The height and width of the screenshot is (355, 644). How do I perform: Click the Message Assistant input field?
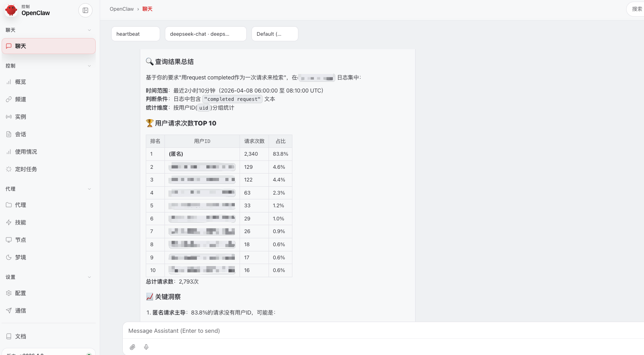point(358,331)
